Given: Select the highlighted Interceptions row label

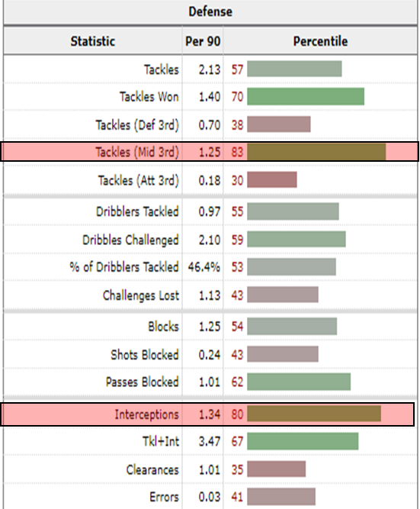Looking at the screenshot, I should click(146, 414).
